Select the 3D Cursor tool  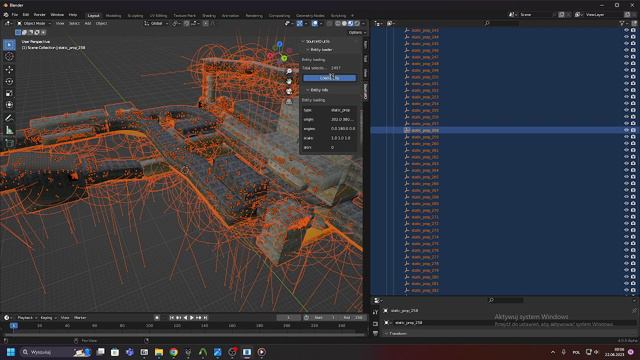coord(9,57)
